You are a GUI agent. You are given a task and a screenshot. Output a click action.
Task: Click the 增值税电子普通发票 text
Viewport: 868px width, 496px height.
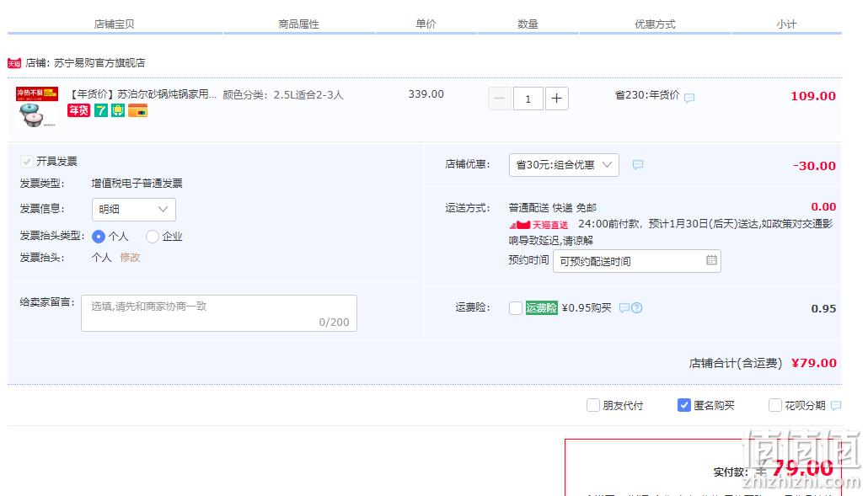[137, 184]
